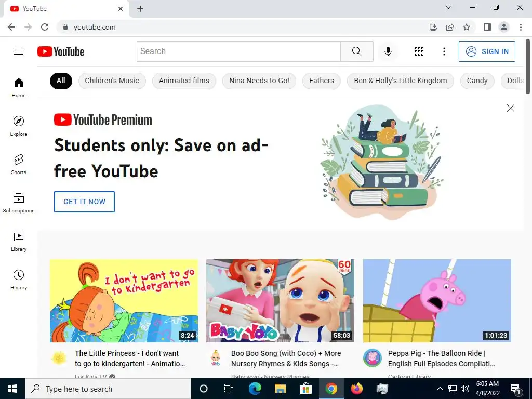Go forward in Chrome
532x399 pixels.
(x=28, y=27)
